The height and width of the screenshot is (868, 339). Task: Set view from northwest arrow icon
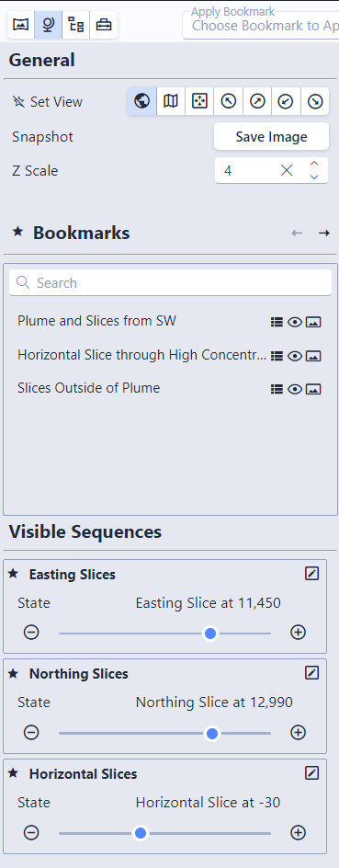point(229,101)
